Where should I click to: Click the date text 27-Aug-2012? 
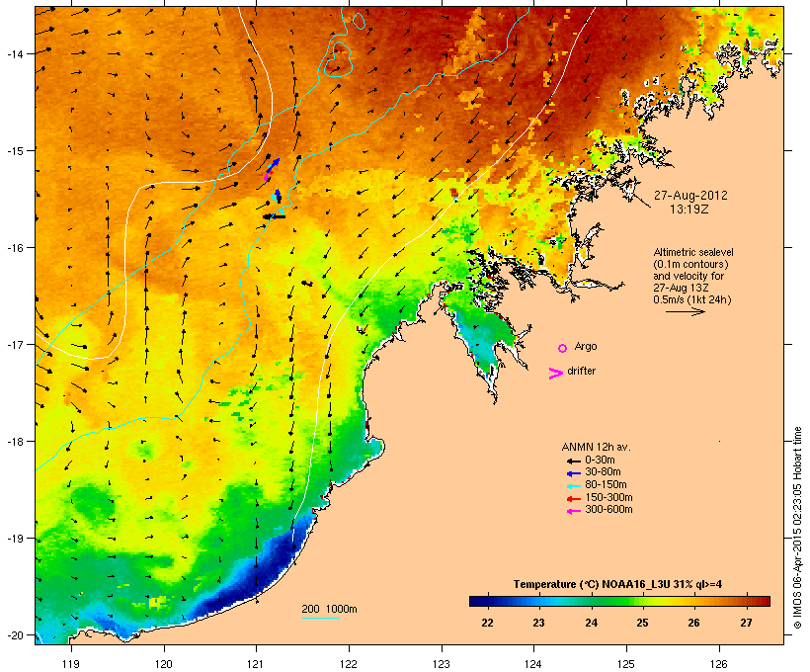click(x=690, y=196)
